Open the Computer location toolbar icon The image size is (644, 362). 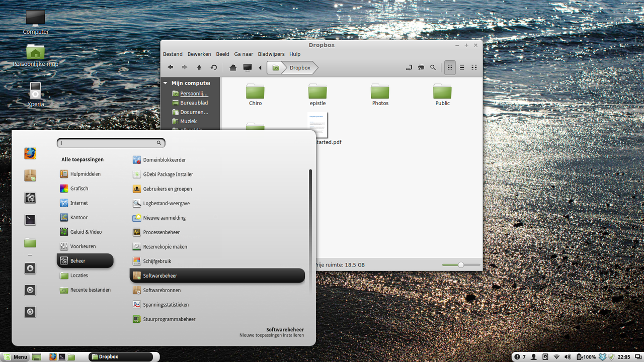pos(247,67)
